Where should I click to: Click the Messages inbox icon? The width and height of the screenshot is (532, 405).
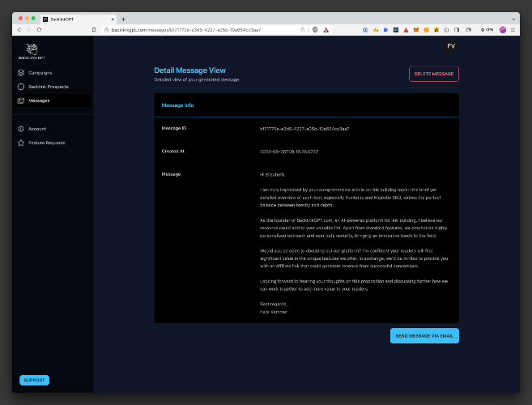(21, 100)
